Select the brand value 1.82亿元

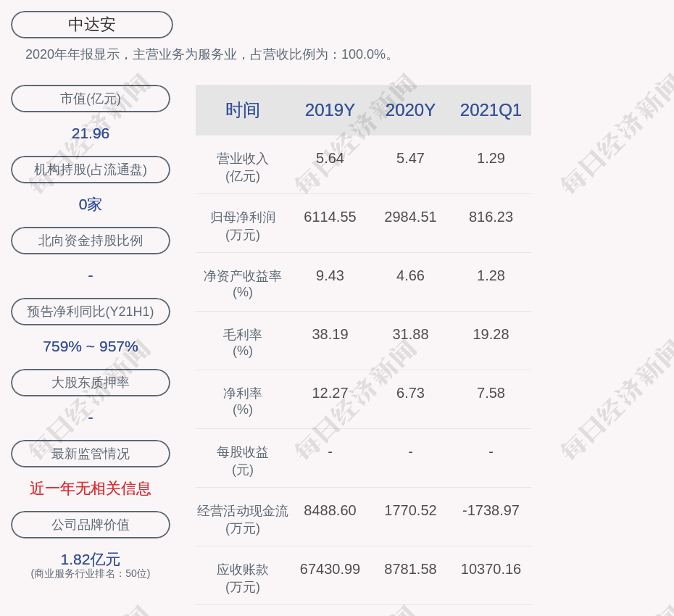click(x=91, y=559)
